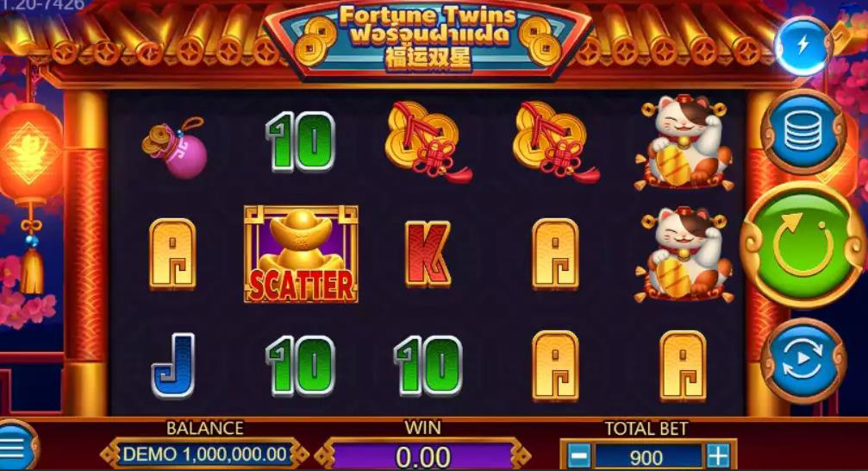Start autoplay with the blue loop button
This screenshot has height=471, width=868.
[802, 361]
